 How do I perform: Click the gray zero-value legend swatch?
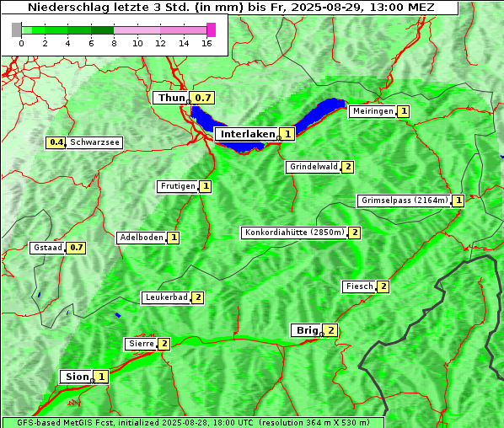point(16,29)
